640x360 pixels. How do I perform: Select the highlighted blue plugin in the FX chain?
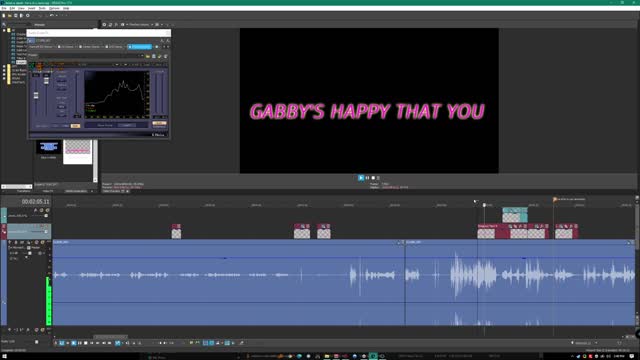pos(140,47)
